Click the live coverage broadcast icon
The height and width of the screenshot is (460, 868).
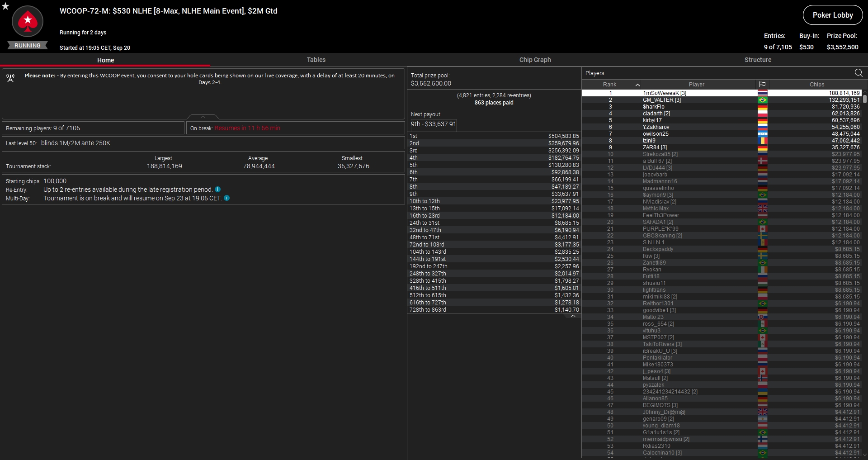pos(10,78)
